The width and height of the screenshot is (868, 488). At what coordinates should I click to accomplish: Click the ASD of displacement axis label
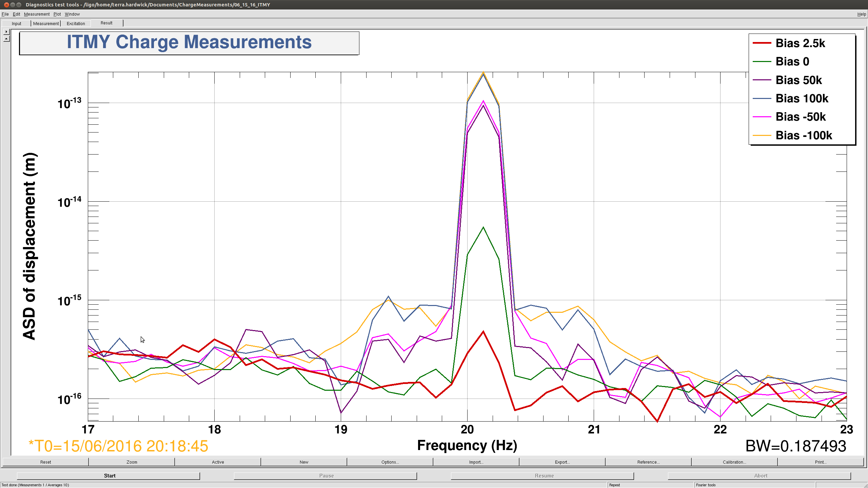tap(30, 246)
